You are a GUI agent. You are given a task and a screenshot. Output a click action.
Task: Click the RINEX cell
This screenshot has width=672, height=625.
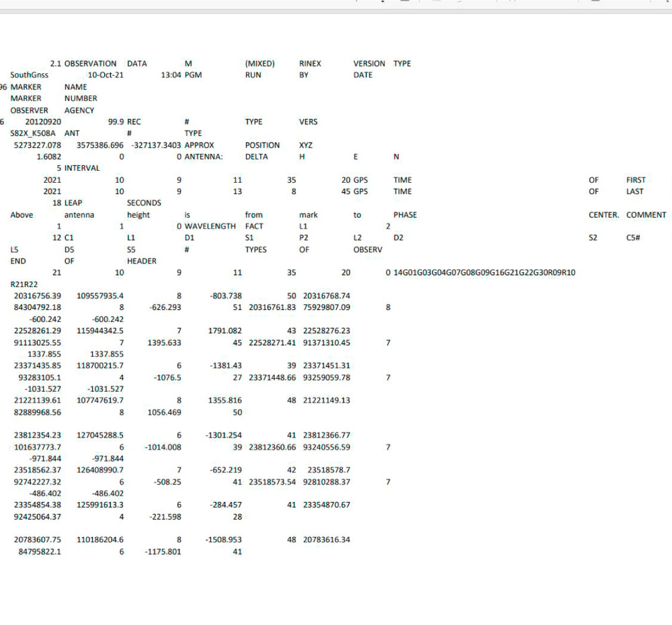point(310,64)
